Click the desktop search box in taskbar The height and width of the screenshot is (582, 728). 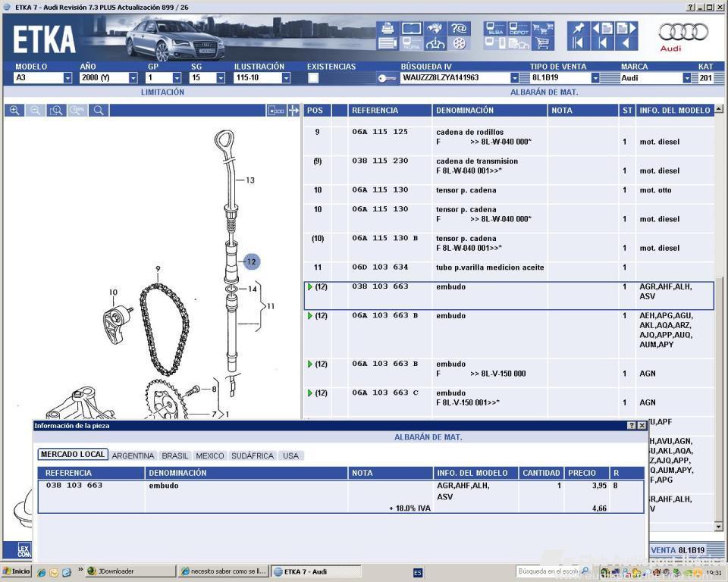(x=548, y=571)
